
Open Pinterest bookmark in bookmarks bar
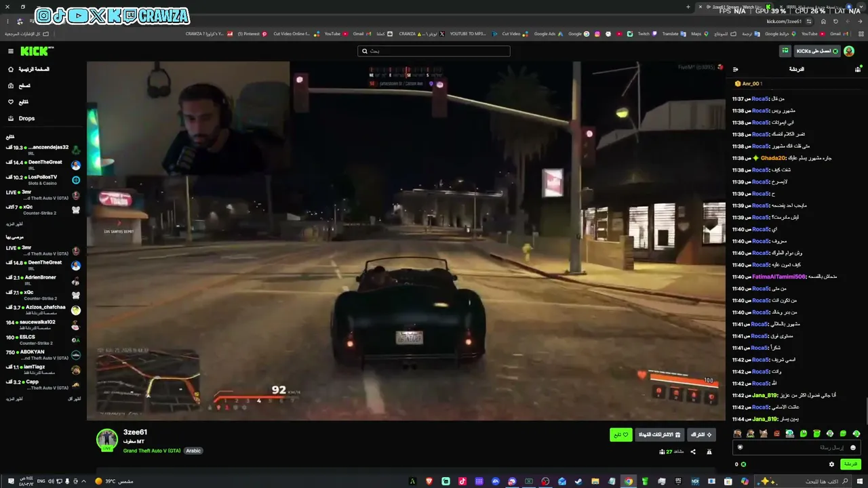tap(252, 34)
